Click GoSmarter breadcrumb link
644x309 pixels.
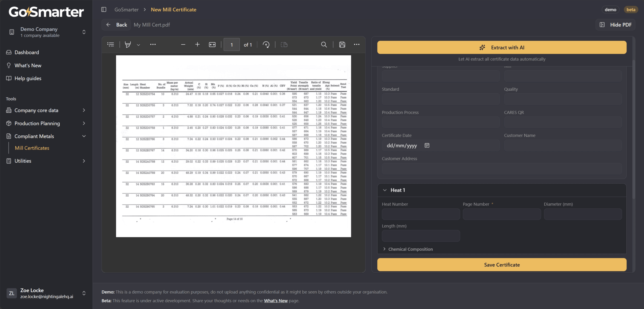coord(126,9)
